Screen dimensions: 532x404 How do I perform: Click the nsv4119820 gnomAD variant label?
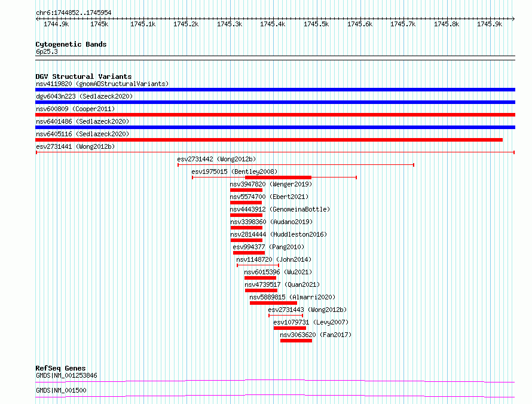coord(102,84)
